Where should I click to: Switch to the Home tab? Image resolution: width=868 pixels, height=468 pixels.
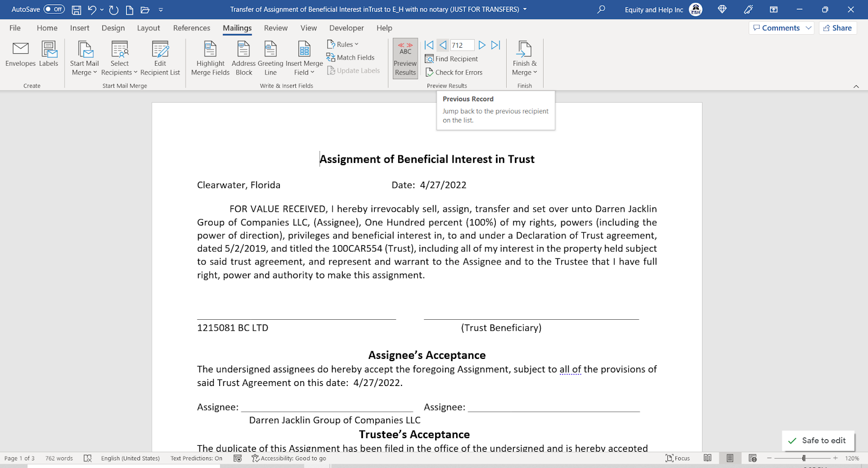tap(47, 28)
